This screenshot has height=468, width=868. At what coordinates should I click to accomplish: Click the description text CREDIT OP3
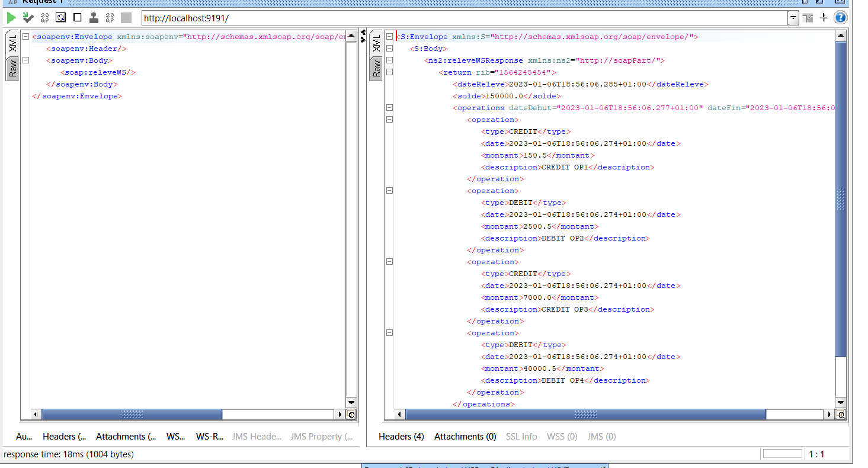coord(566,309)
